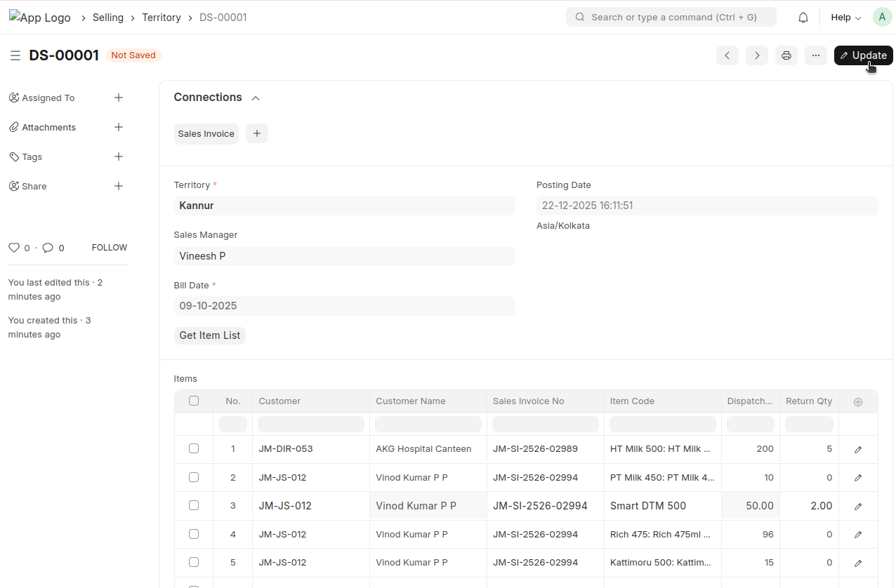The height and width of the screenshot is (588, 896).
Task: Like this document with the heart icon
Action: coord(14,248)
